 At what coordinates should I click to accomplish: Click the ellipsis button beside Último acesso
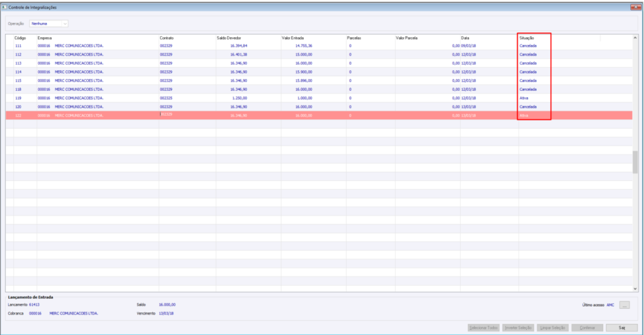point(625,305)
